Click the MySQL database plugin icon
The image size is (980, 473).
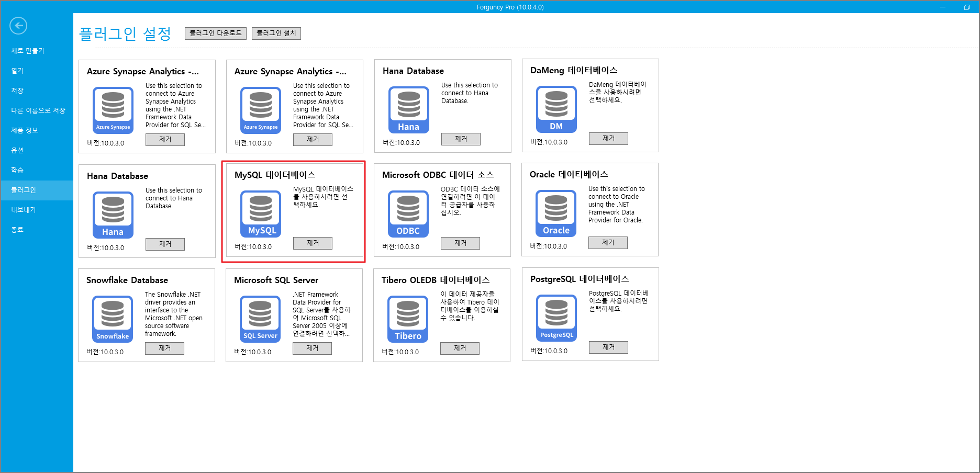[x=261, y=214]
